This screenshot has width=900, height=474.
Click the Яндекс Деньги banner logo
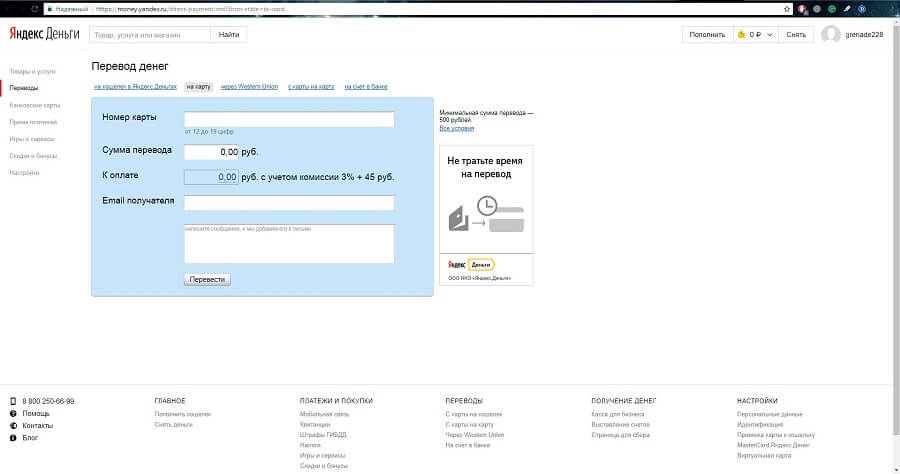[471, 265]
